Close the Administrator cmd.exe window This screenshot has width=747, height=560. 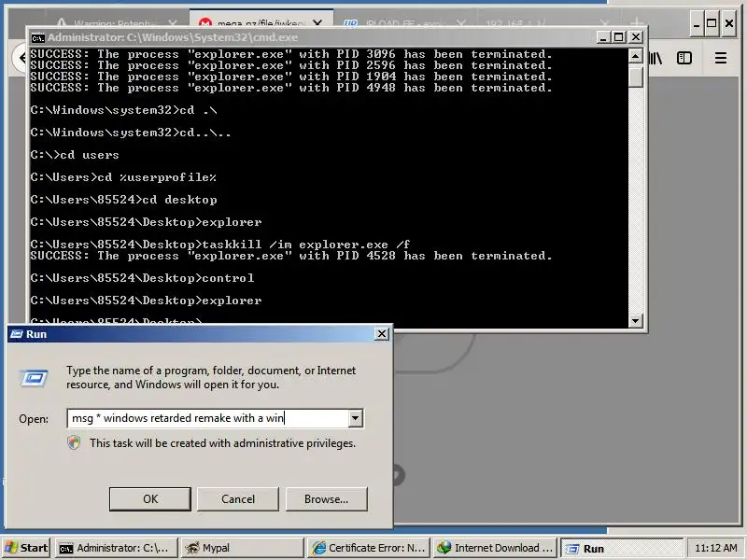pos(636,37)
